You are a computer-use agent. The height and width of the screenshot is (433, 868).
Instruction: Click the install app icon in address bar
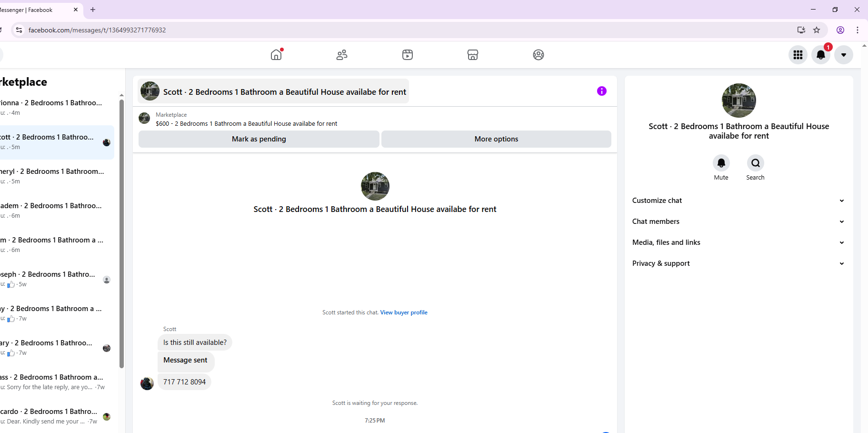tap(801, 30)
